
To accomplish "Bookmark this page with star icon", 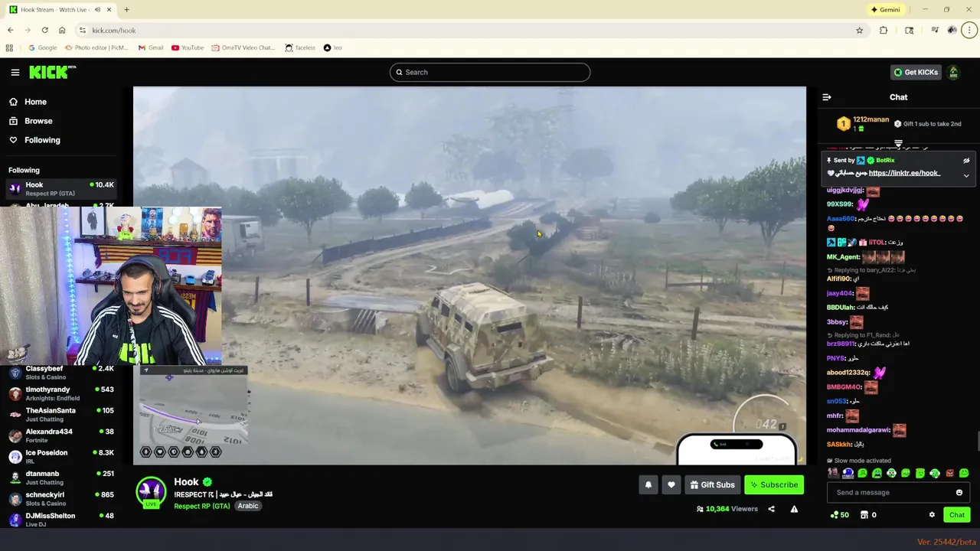I will pos(859,31).
